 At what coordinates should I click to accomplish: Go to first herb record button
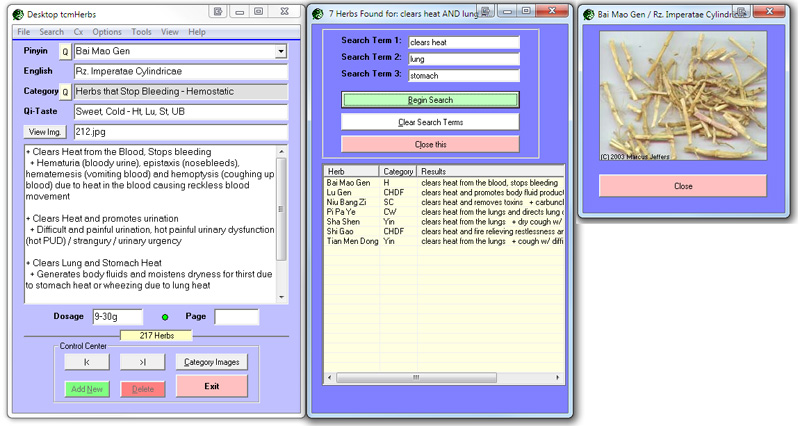coord(87,362)
